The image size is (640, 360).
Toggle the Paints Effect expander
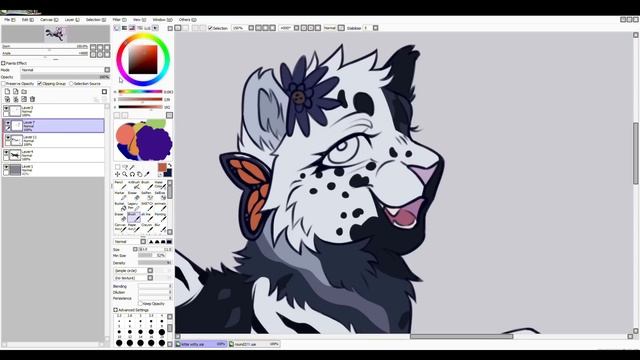[x=3, y=63]
